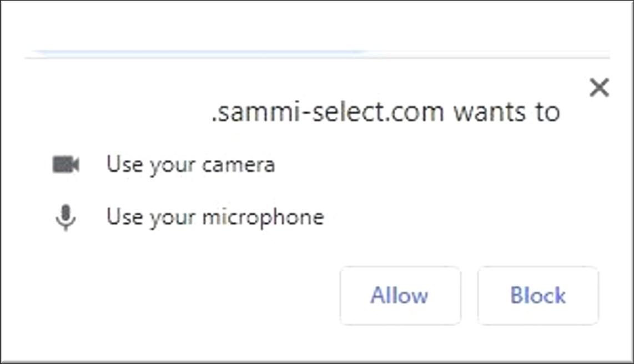Select the "Use your camera" permission text
Image resolution: width=634 pixels, height=364 pixels.
190,165
